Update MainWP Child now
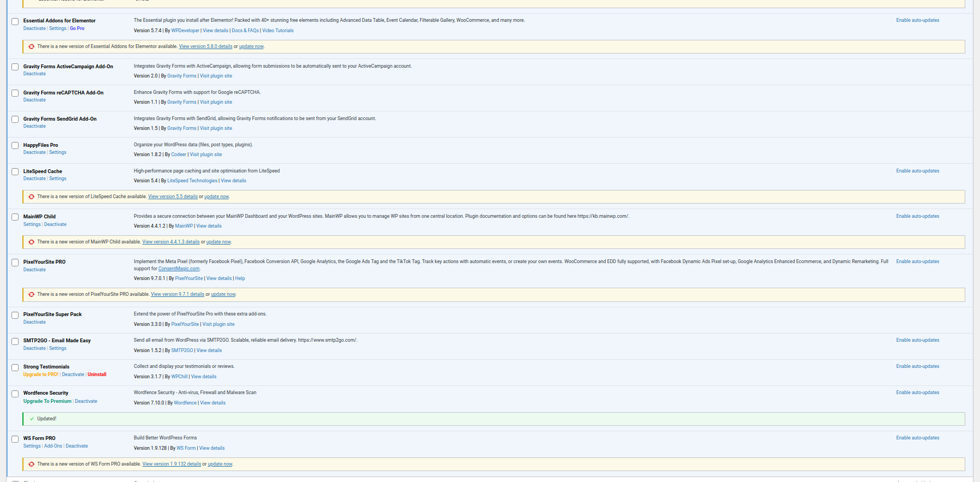The image size is (980, 482). click(x=219, y=242)
